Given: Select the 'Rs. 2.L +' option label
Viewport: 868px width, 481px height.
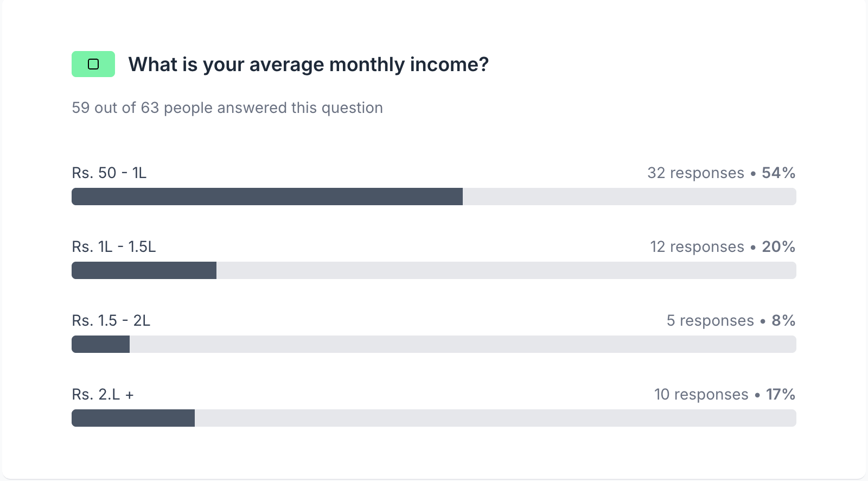Looking at the screenshot, I should (x=103, y=394).
